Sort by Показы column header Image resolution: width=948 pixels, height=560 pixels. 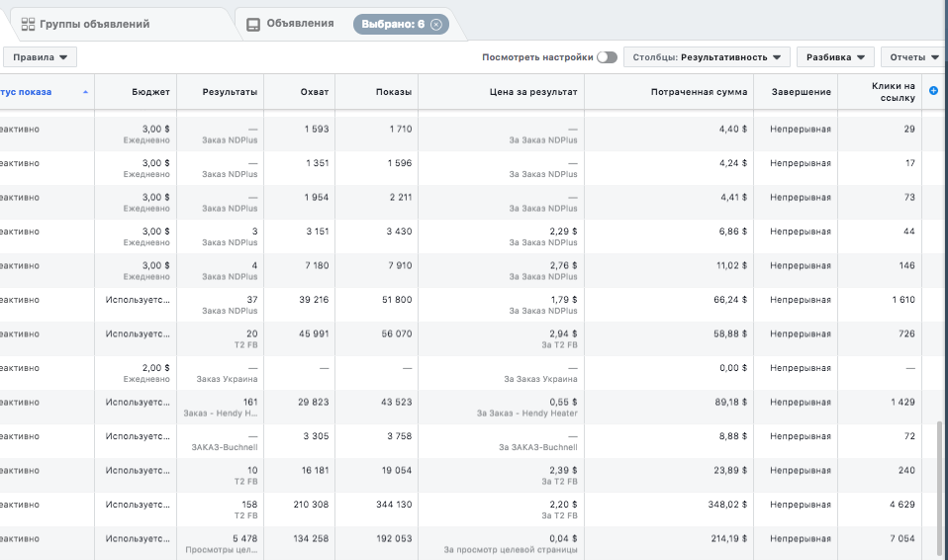394,92
